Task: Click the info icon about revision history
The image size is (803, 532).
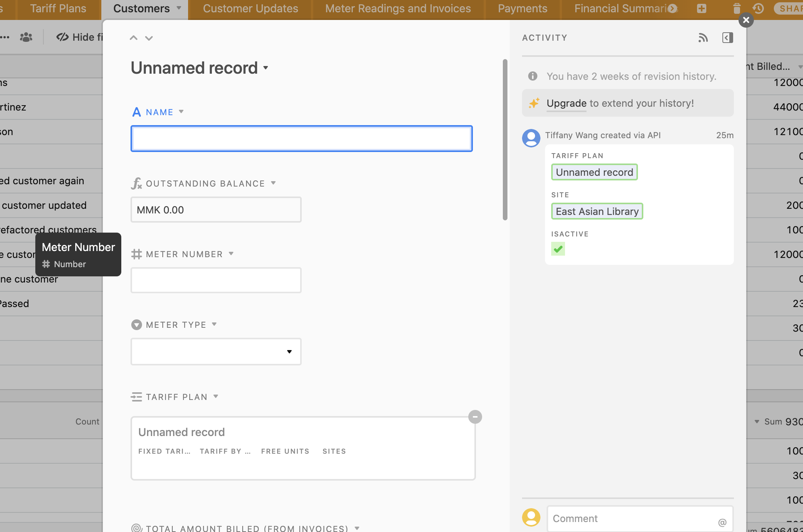Action: pos(532,76)
